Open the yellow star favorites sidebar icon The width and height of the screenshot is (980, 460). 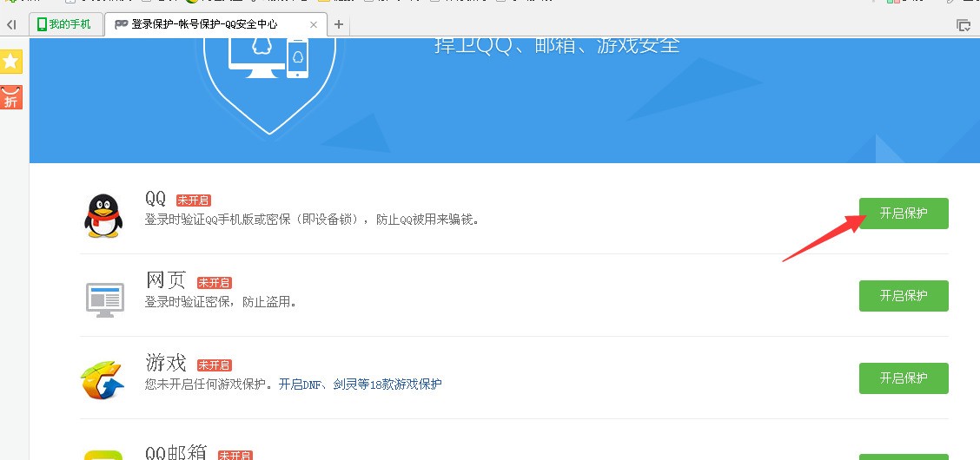tap(11, 61)
